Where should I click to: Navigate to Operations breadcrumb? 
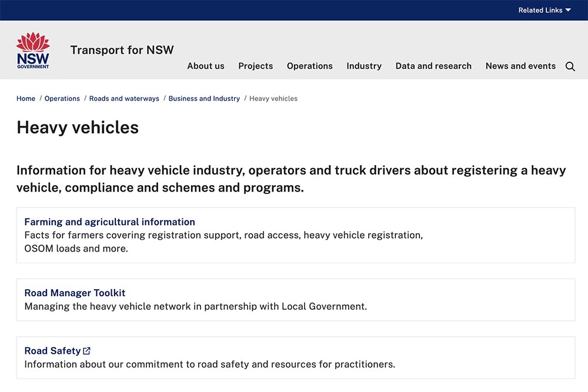coord(62,99)
